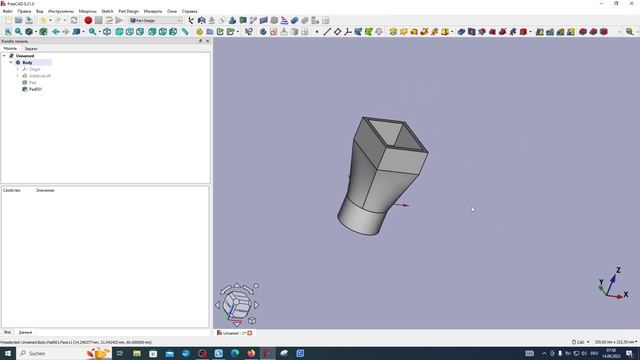Click the create part yellow icon
Screen dimensions: 640x360
[199, 31]
